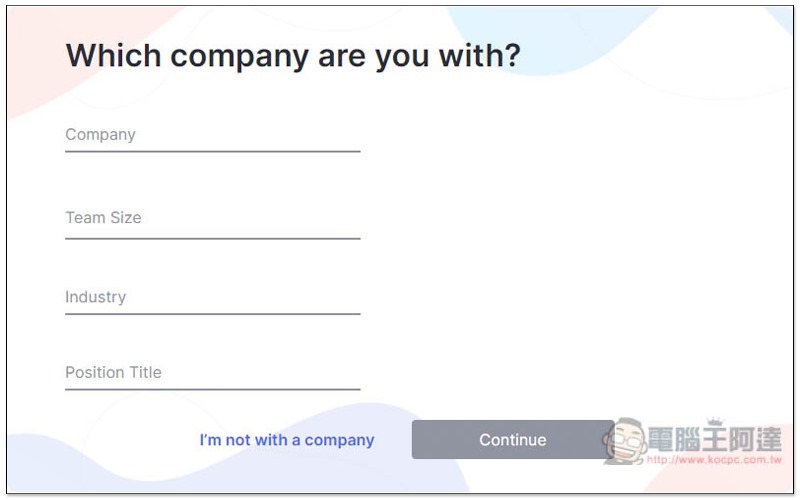Click the cartoon face watermark logo
This screenshot has width=800, height=500.
tap(625, 441)
